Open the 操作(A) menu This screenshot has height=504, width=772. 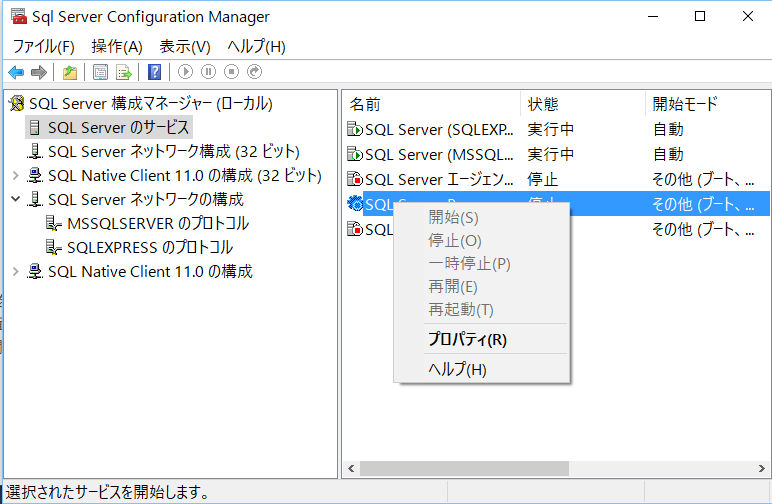(117, 47)
